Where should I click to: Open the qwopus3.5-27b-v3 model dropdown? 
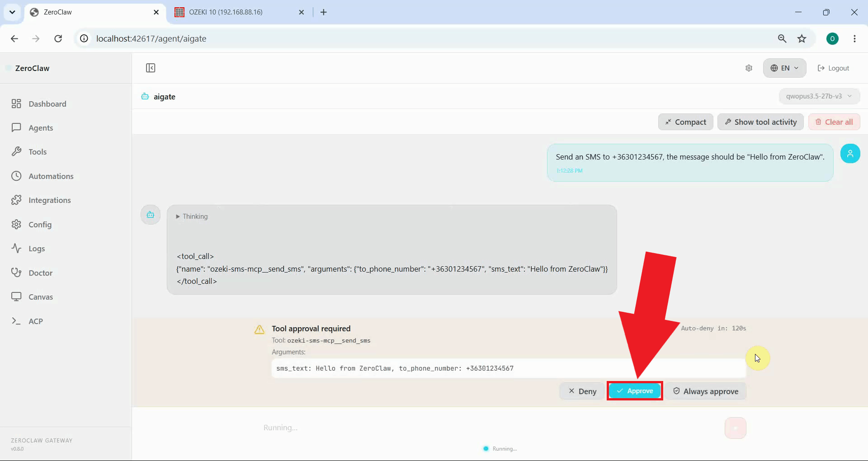[819, 96]
